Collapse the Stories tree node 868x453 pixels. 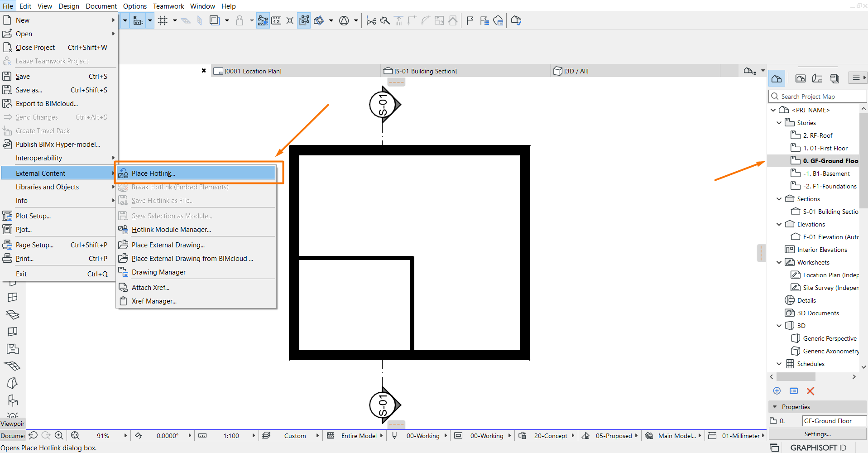tap(779, 123)
